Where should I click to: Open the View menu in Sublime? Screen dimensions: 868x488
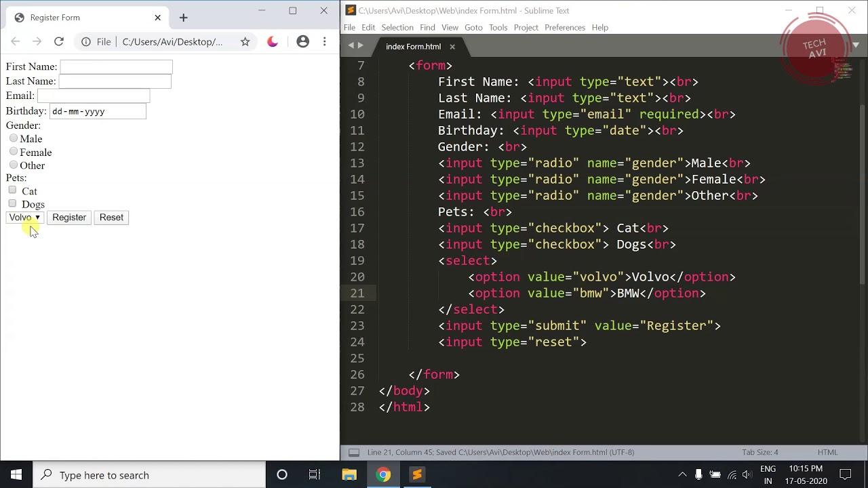(x=450, y=27)
